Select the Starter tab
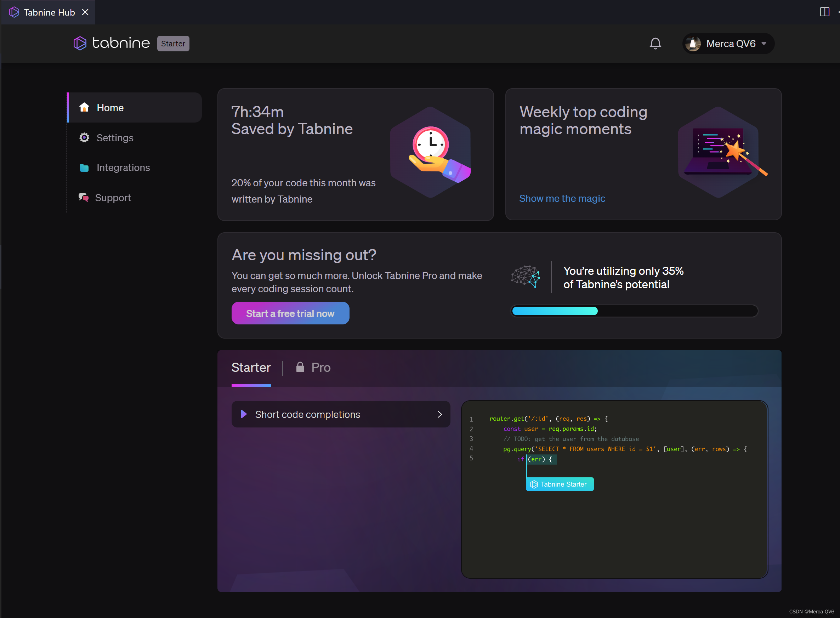This screenshot has height=618, width=840. click(x=251, y=367)
